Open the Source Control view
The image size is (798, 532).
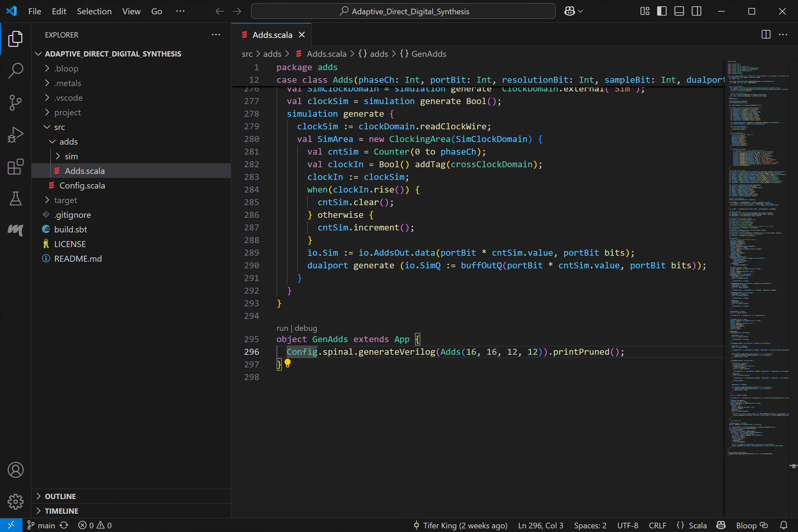pyautogui.click(x=15, y=102)
